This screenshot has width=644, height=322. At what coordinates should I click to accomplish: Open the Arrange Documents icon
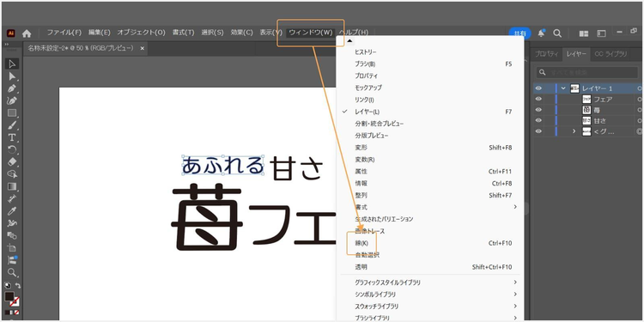coord(584,33)
